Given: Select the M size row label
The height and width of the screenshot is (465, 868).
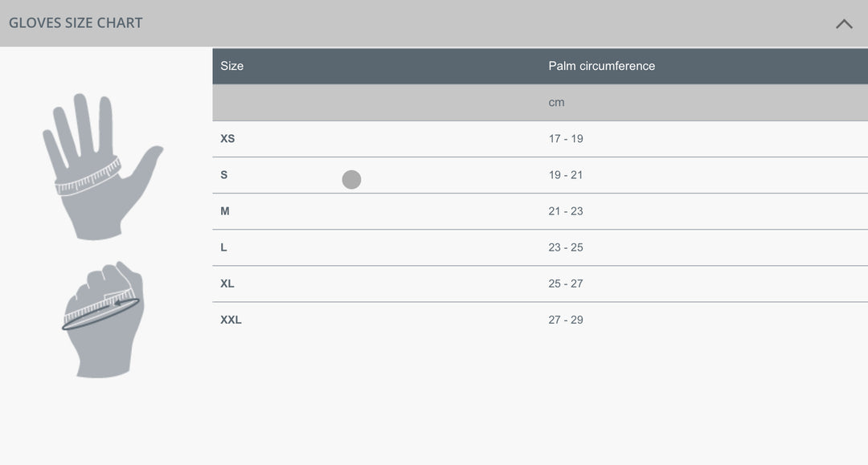Looking at the screenshot, I should (225, 211).
